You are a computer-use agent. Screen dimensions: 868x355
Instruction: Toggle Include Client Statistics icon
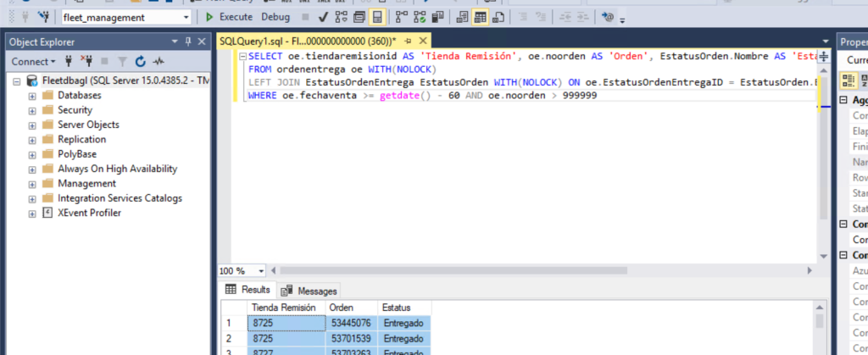pos(438,17)
